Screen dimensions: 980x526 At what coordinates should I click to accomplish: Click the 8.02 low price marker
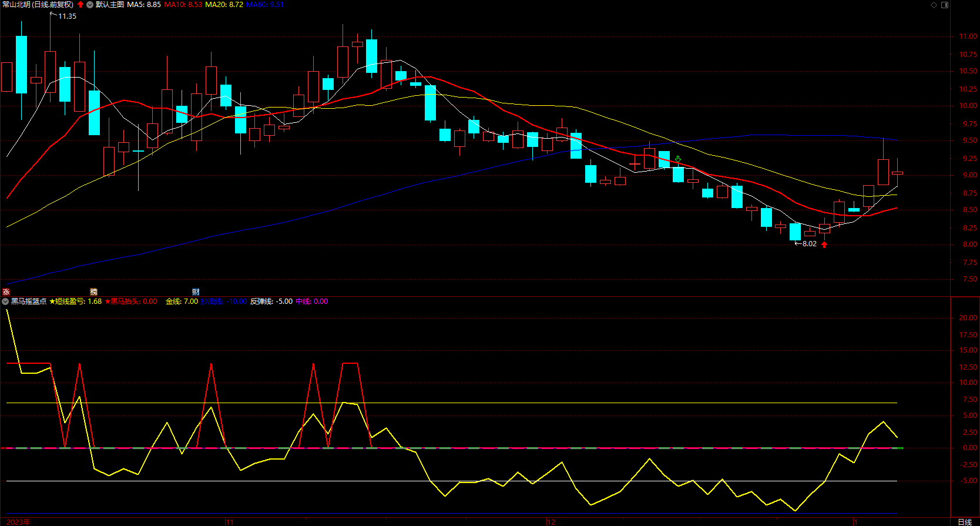[x=810, y=244]
